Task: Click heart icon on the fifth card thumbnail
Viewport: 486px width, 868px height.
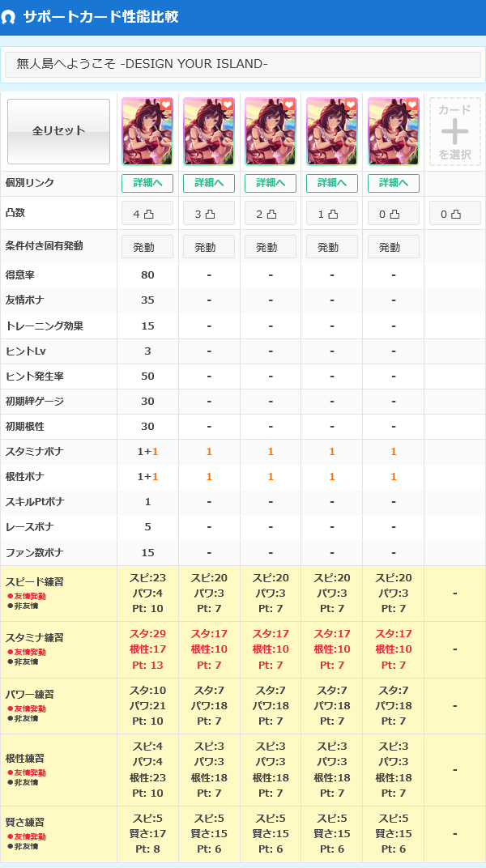Action: coord(411,104)
